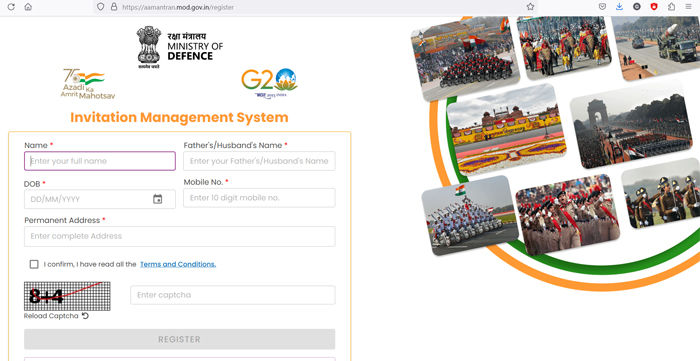This screenshot has width=700, height=361.
Task: Open the Pocket save icon
Action: (x=602, y=7)
